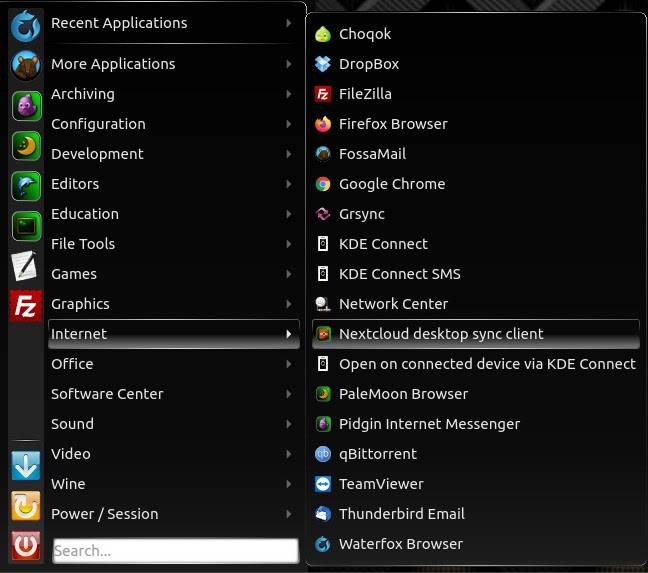Focus the Search input field
648x573 pixels.
click(x=176, y=551)
